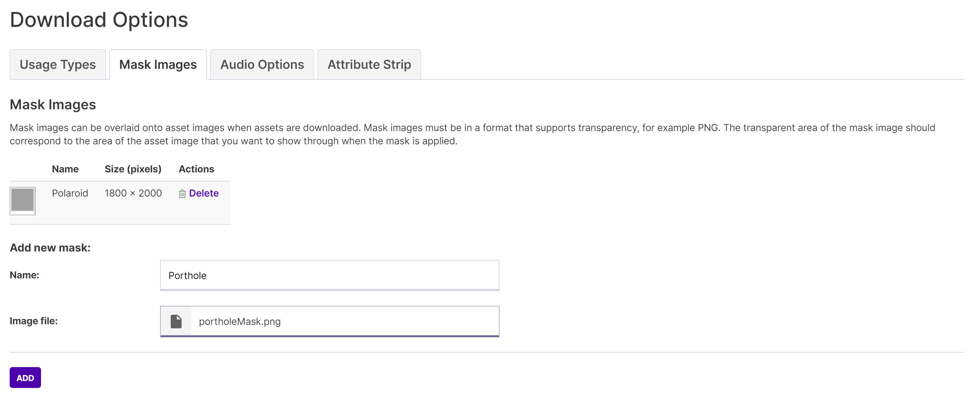Viewport: 980px width, 397px height.
Task: Select the Mask Images tab
Action: tap(158, 64)
